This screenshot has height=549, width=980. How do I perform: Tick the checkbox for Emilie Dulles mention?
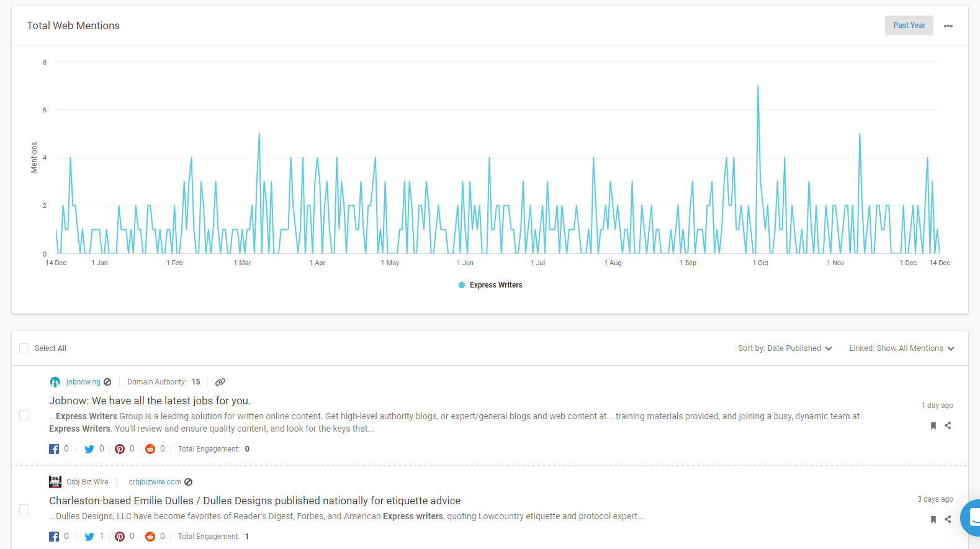pos(24,509)
